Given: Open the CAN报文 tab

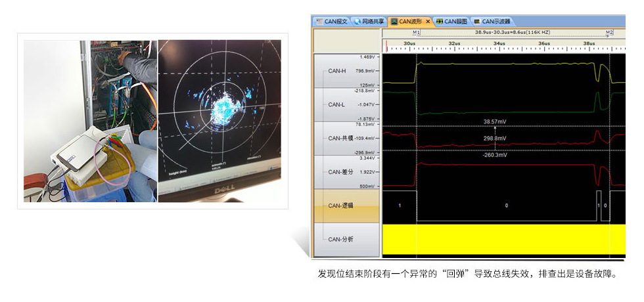Looking at the screenshot, I should 335,21.
